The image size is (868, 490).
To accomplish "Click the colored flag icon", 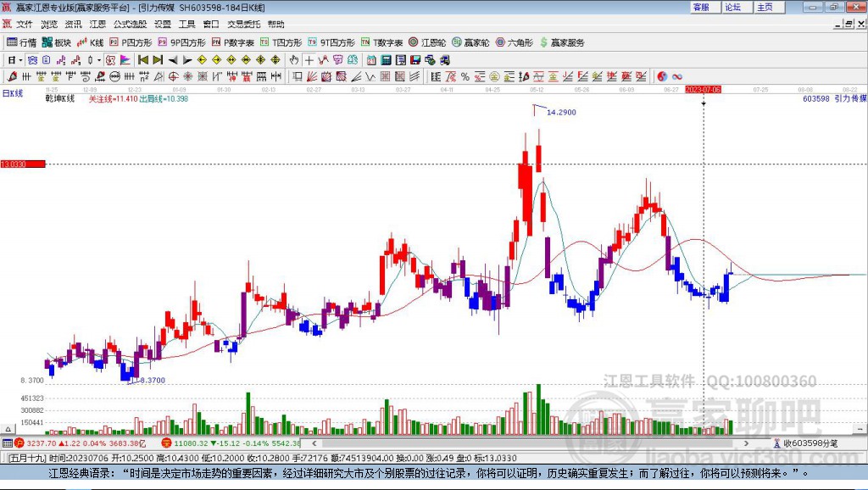I will [125, 60].
